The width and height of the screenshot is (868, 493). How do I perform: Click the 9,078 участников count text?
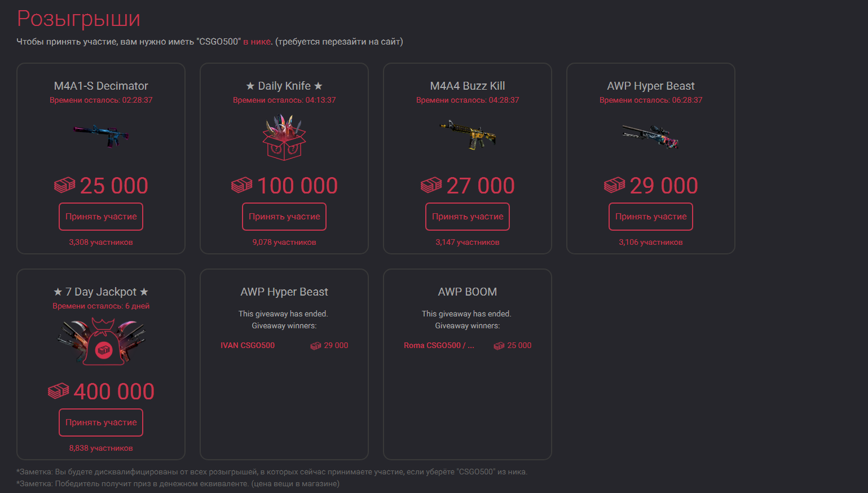coord(284,242)
